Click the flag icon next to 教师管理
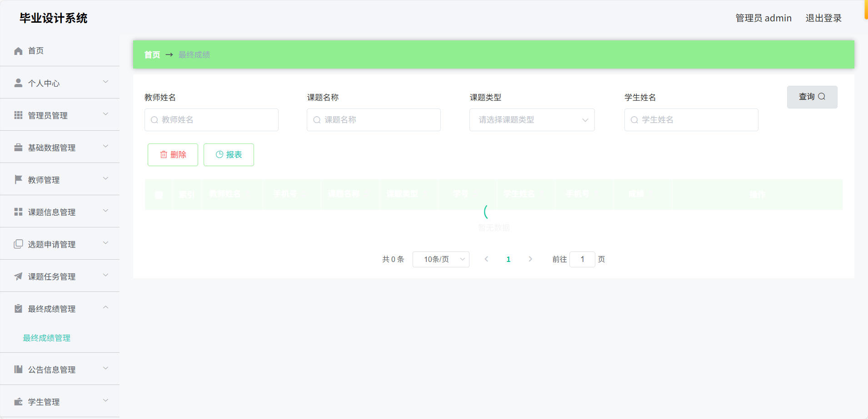 click(18, 180)
